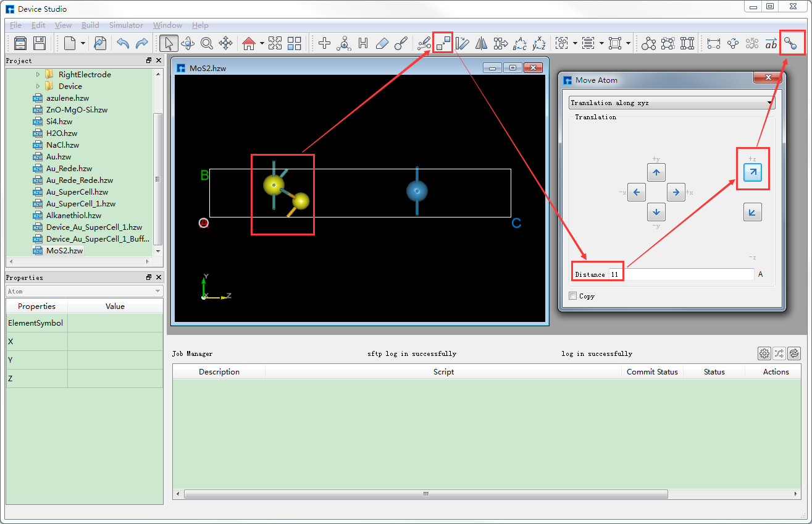Open the Translation along xyz dropdown
The height and width of the screenshot is (524, 812).
[x=671, y=103]
